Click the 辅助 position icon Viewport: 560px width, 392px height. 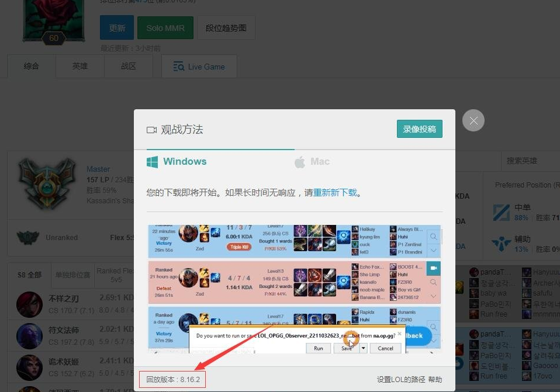(502, 244)
